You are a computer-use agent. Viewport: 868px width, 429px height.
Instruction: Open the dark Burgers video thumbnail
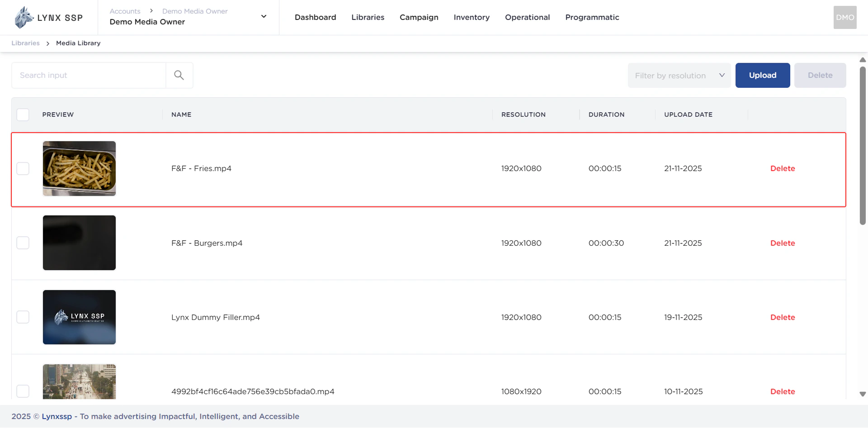[x=79, y=243]
